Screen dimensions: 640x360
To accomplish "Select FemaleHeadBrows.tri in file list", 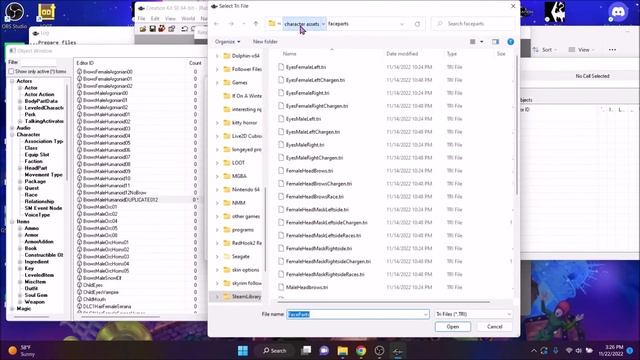I will (309, 171).
